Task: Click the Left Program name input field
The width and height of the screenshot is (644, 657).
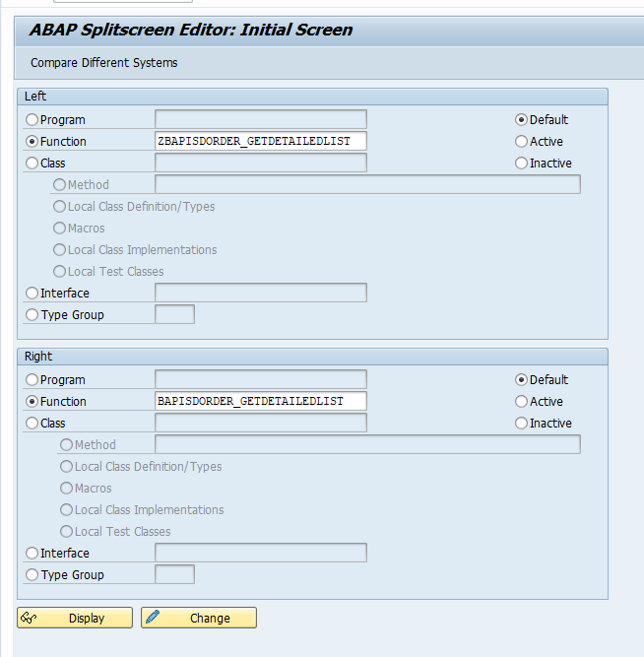Action: (260, 119)
